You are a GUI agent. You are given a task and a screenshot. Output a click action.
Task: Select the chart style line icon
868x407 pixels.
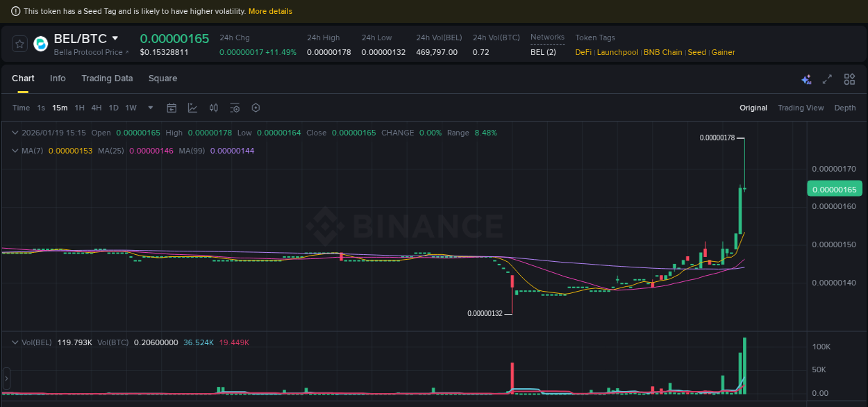[192, 108]
